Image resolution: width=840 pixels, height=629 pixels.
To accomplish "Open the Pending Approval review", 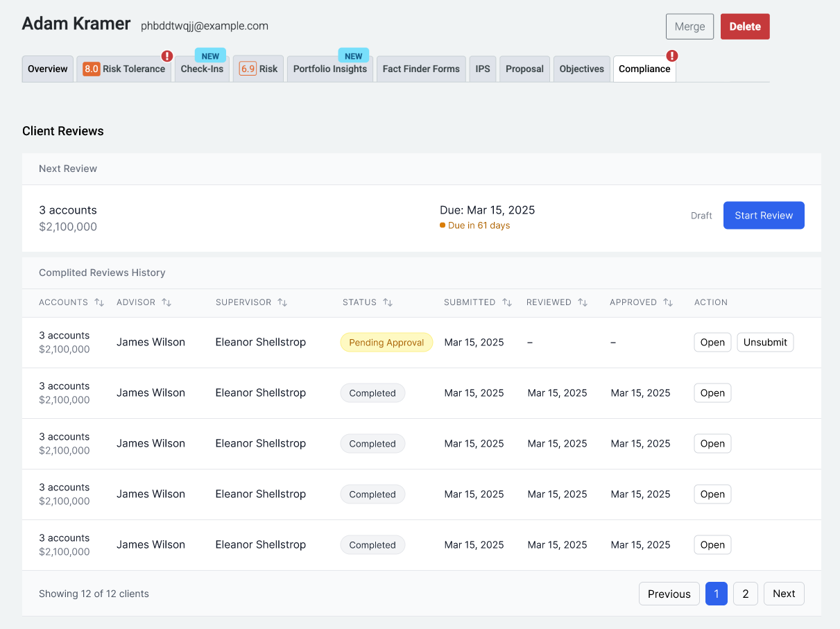I will coord(712,343).
